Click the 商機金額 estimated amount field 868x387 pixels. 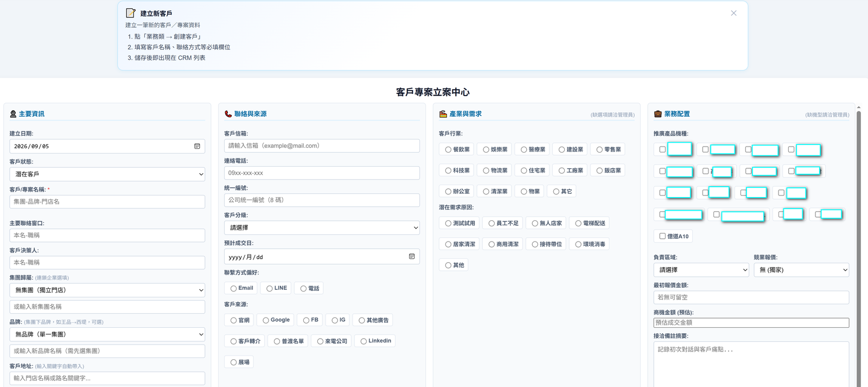point(751,323)
